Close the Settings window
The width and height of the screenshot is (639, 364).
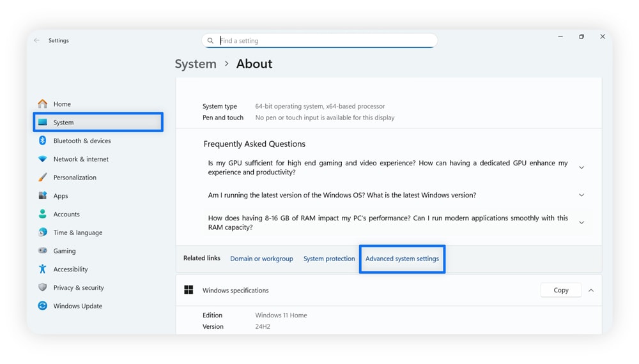tap(603, 36)
